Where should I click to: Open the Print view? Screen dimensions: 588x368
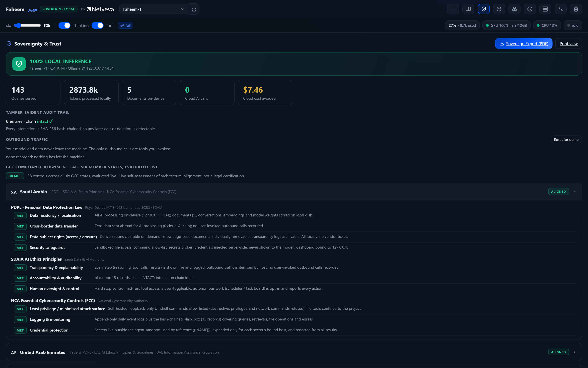click(x=569, y=43)
